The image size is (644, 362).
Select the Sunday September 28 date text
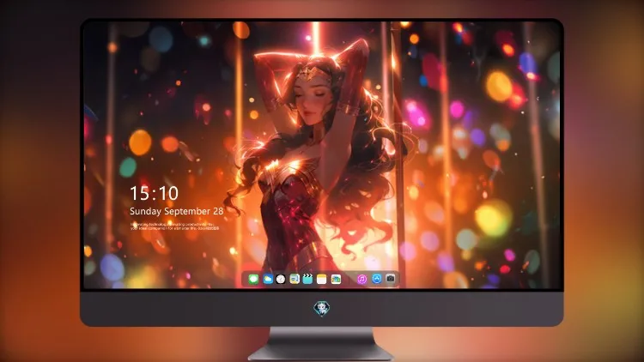pos(177,211)
